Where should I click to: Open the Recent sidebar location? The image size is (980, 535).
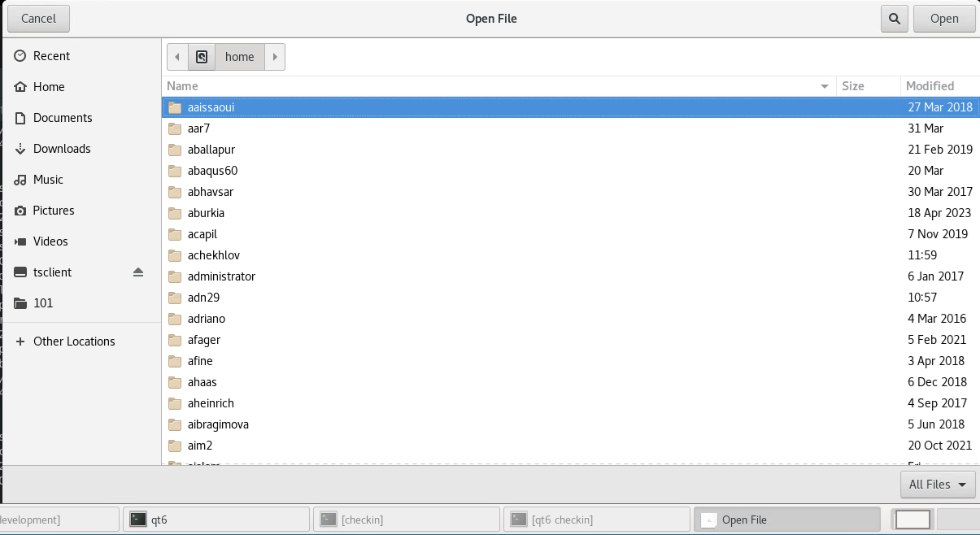(81, 56)
